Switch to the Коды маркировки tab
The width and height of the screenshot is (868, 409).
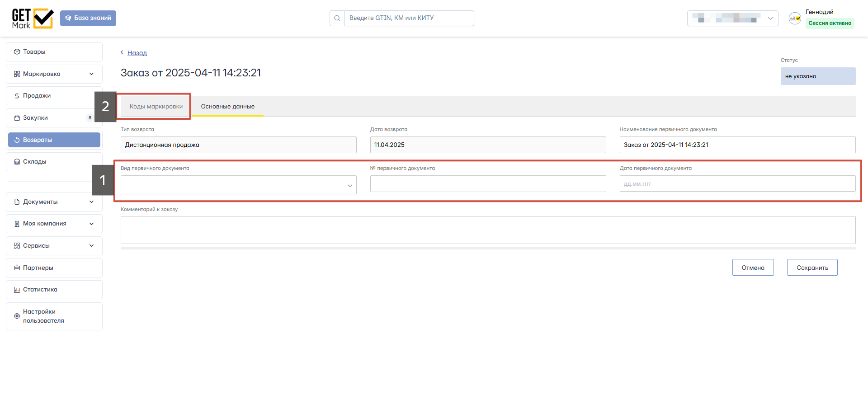click(156, 107)
